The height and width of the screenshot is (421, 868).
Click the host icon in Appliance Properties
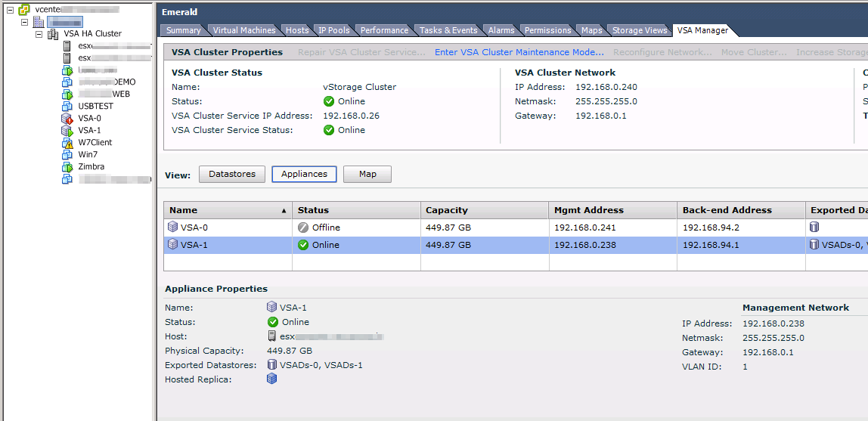click(271, 336)
